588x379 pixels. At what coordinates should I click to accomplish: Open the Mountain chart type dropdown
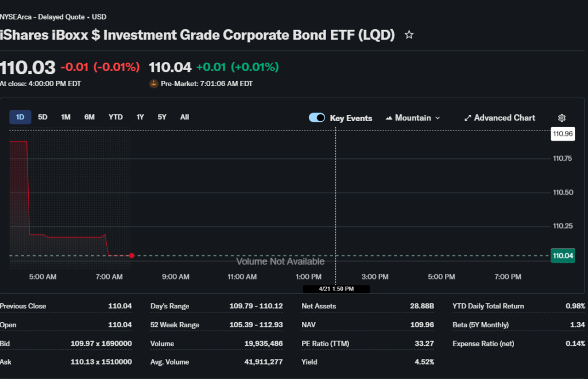pyautogui.click(x=413, y=118)
